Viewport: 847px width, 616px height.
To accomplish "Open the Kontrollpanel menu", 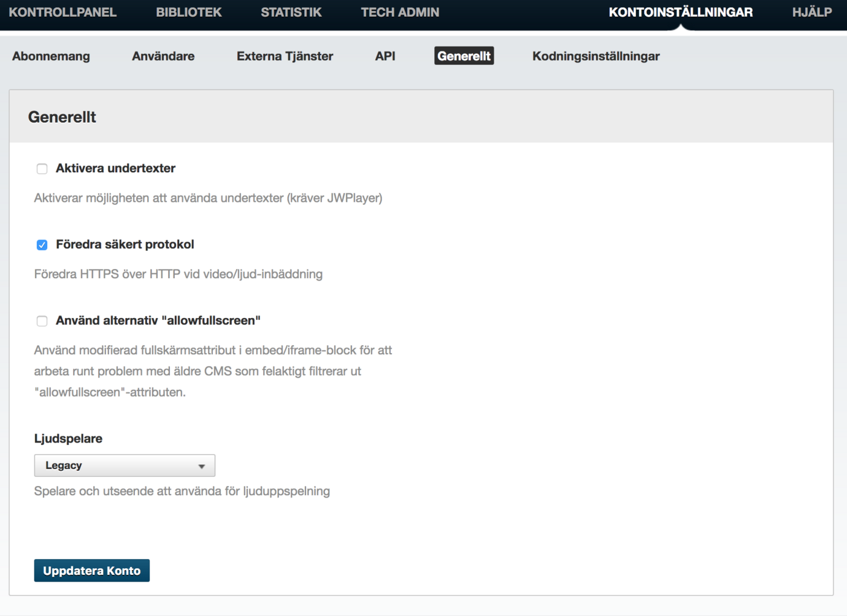I will click(x=62, y=12).
